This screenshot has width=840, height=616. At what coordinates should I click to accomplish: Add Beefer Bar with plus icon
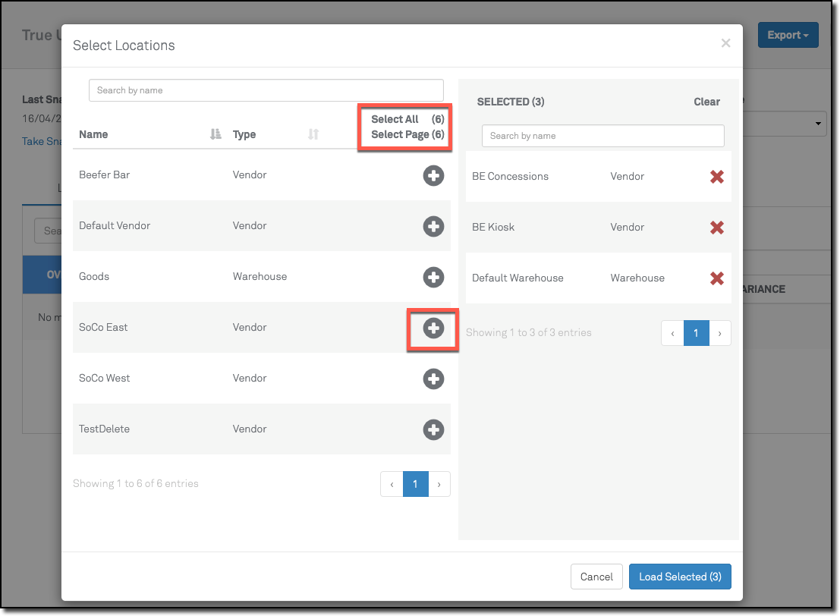tap(433, 175)
